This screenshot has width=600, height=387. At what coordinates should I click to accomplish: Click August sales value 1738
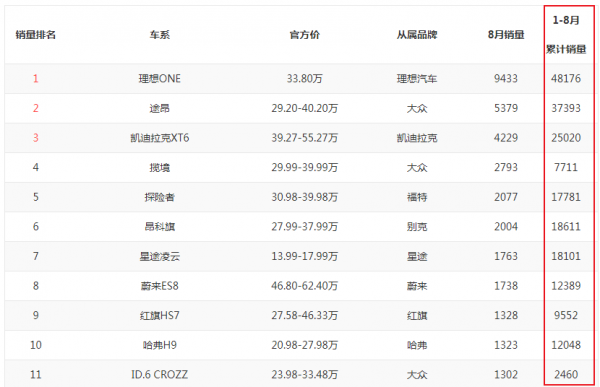point(506,286)
